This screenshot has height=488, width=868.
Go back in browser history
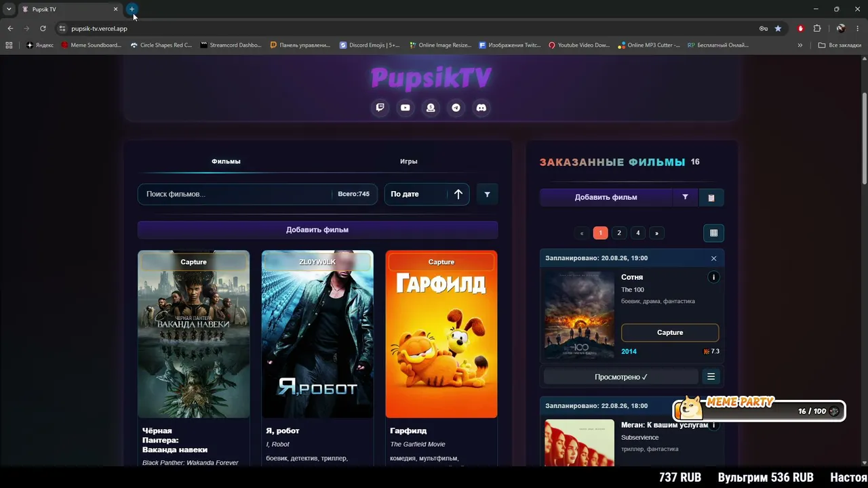tap(10, 28)
